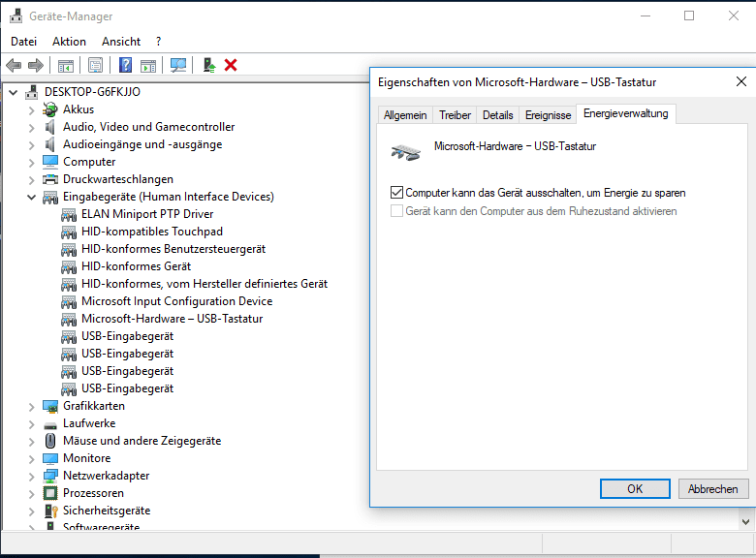Collapse Eingabegeräte (Human Interface Devices)
Screen dimensions: 756x558
(x=31, y=197)
